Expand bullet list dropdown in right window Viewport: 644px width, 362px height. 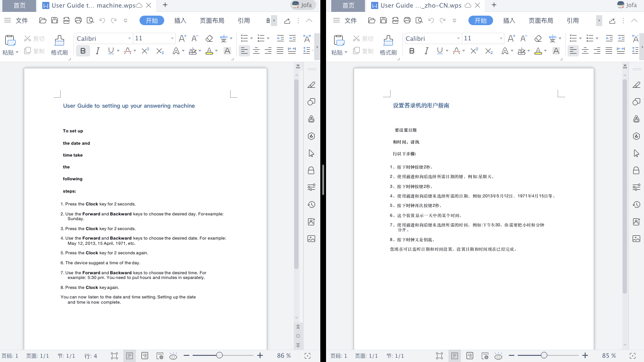[581, 38]
